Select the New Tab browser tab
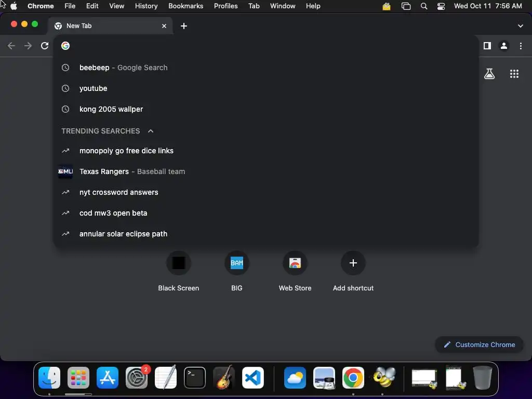This screenshot has width=532, height=399. click(x=110, y=26)
